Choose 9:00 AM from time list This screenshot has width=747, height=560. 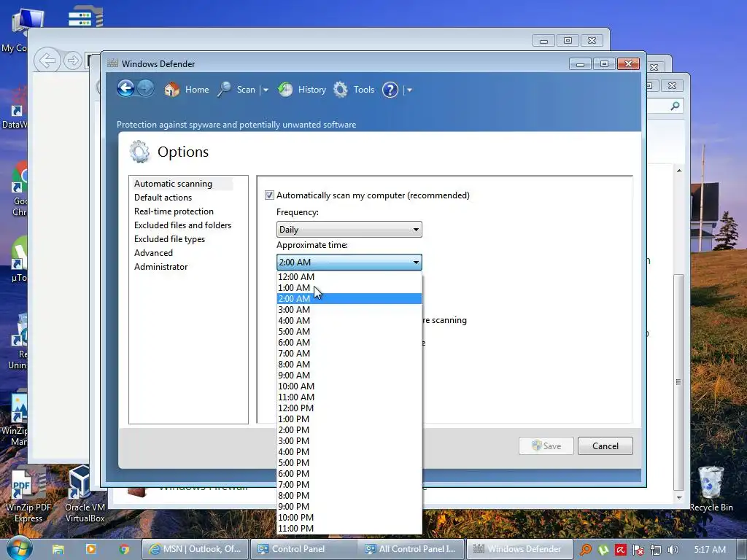(349, 376)
